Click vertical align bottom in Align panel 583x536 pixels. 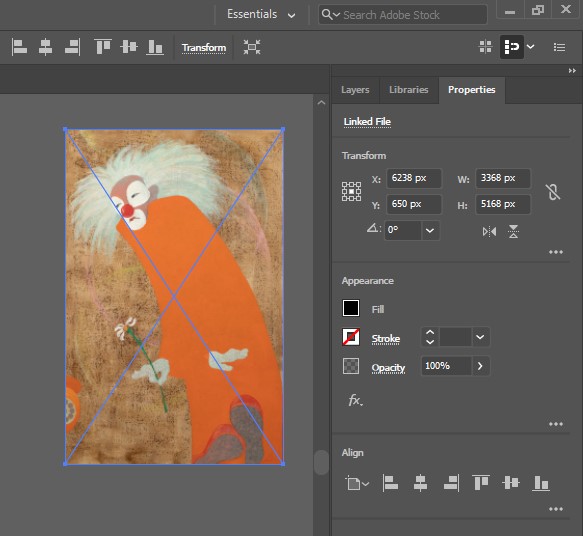click(x=541, y=483)
